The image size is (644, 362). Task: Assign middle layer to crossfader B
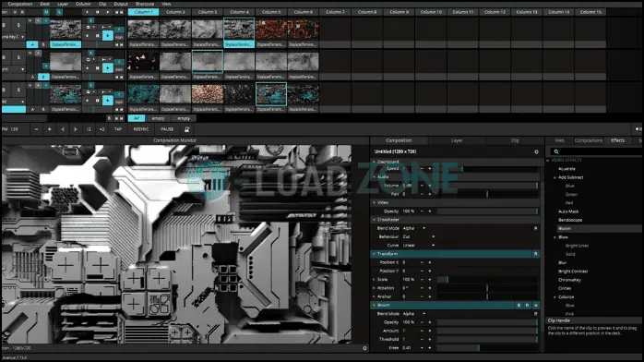(x=43, y=77)
